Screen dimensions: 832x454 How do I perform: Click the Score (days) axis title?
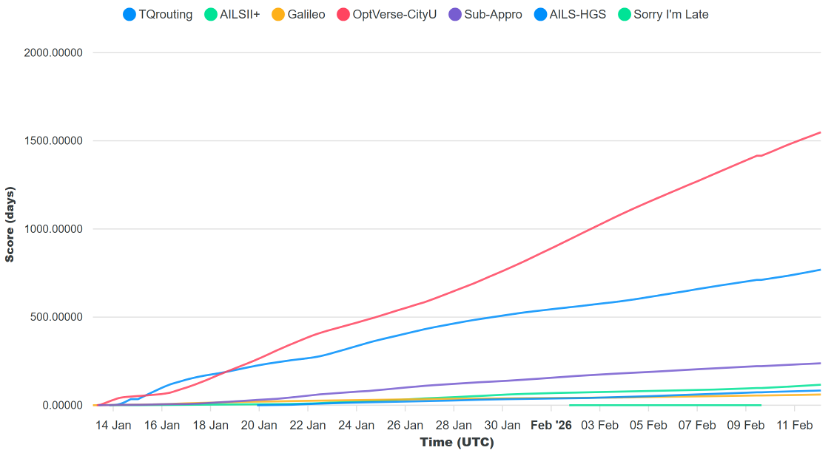[x=10, y=224]
